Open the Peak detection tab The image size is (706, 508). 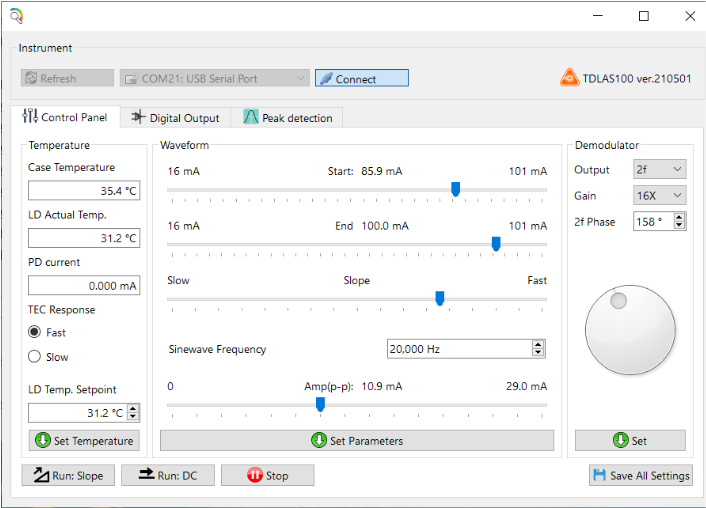pyautogui.click(x=287, y=118)
